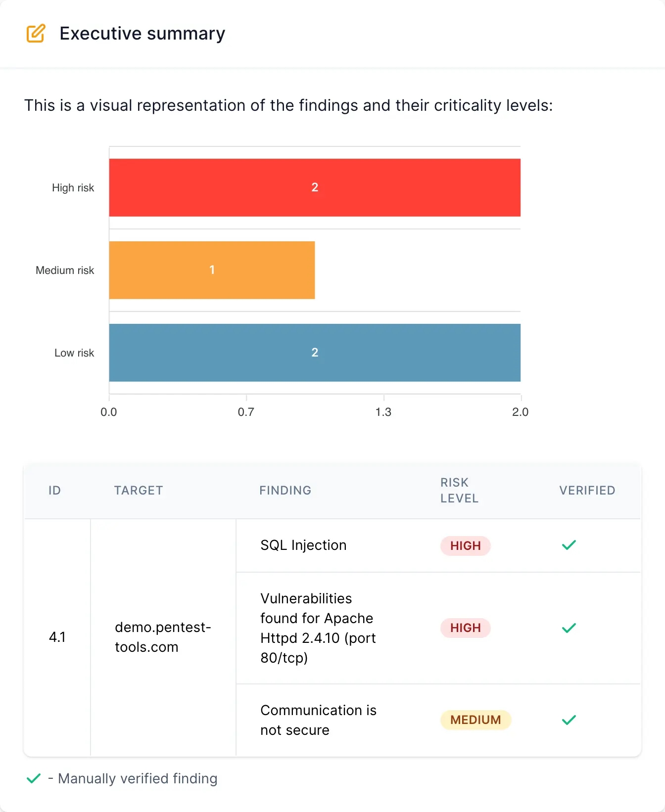Click the verified checkmark for Apache Httpd finding
This screenshot has height=812, width=665.
coord(569,628)
